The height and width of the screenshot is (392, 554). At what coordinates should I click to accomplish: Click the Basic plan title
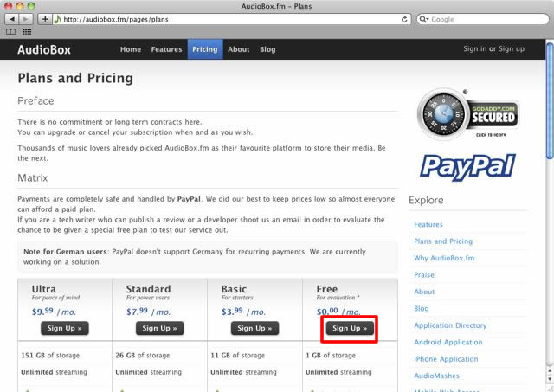[x=234, y=289]
